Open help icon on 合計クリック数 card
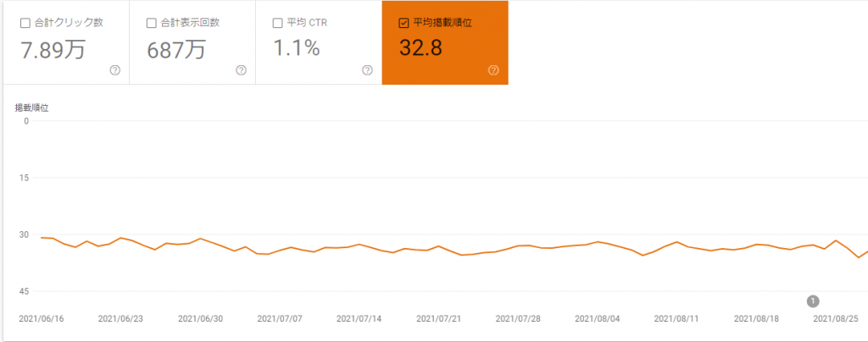This screenshot has width=868, height=342. point(115,70)
